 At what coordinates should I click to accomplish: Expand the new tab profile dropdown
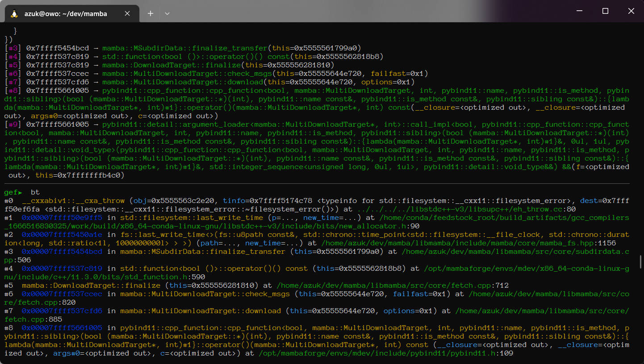(x=167, y=14)
